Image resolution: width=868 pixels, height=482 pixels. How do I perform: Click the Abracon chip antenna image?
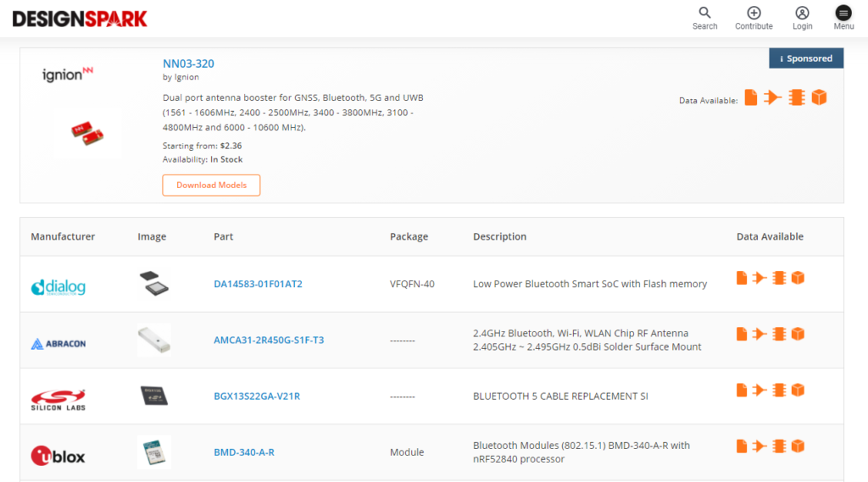pos(154,340)
